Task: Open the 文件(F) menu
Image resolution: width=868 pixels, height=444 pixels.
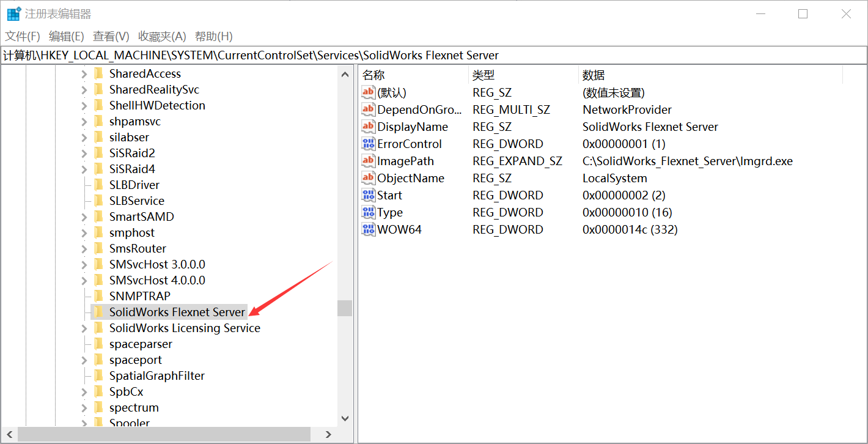Action: tap(23, 36)
